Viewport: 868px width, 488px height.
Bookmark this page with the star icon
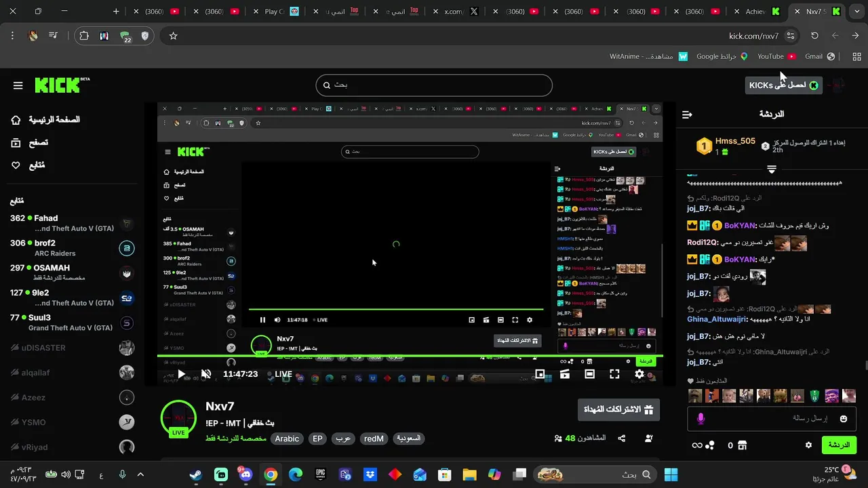(x=173, y=36)
